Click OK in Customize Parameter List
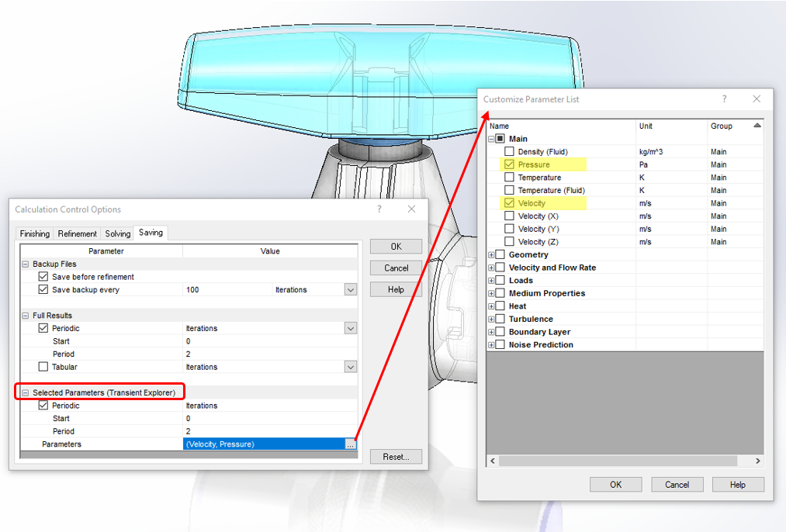 tap(615, 485)
